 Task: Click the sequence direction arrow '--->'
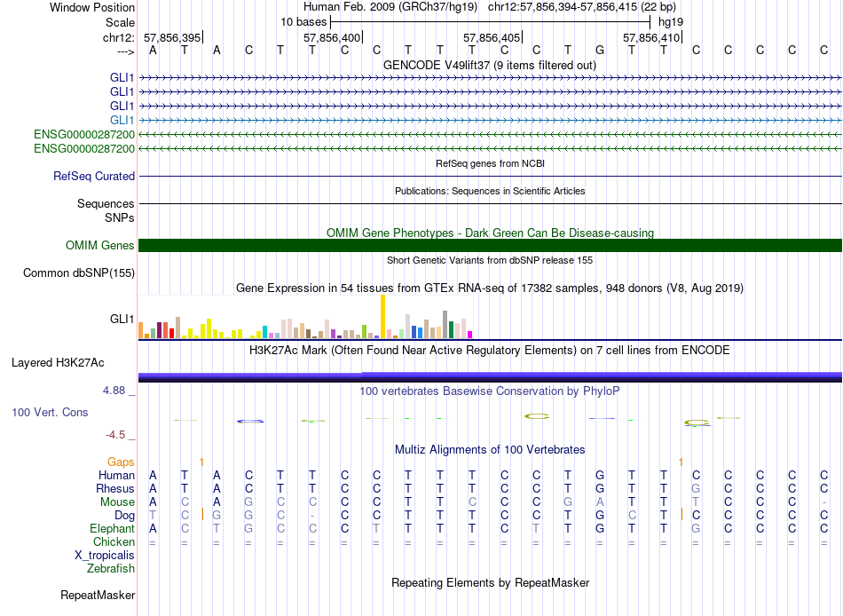click(126, 51)
